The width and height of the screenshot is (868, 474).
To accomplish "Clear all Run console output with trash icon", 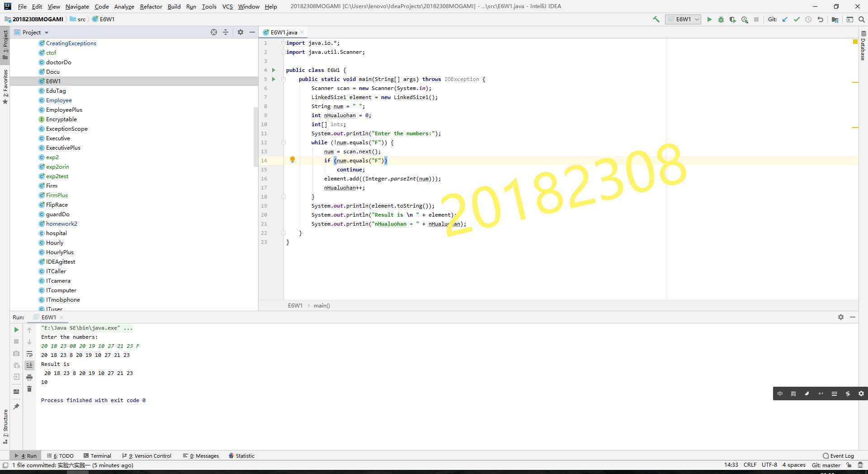I will tap(29, 389).
